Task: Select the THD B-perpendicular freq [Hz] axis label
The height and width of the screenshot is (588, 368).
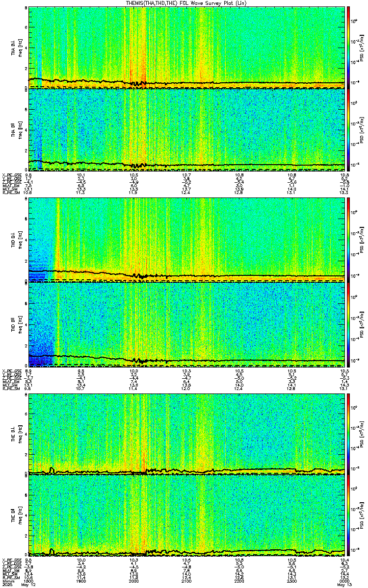Action: pyautogui.click(x=20, y=240)
